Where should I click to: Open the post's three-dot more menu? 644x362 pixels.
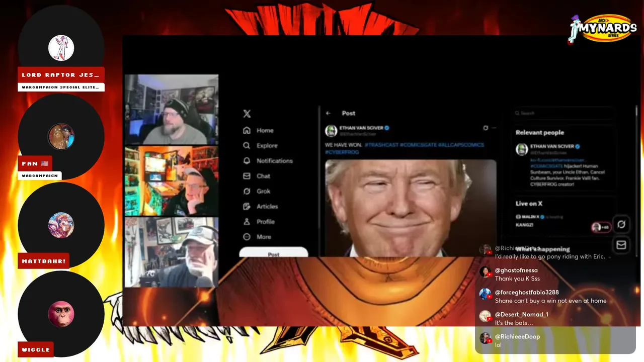coord(494,128)
